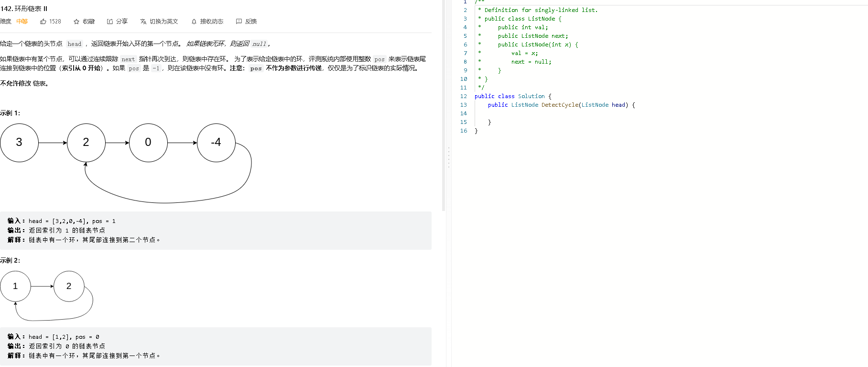Viewport: 868px width, 367px height.
Task: Click editor line number 12
Action: 464,96
